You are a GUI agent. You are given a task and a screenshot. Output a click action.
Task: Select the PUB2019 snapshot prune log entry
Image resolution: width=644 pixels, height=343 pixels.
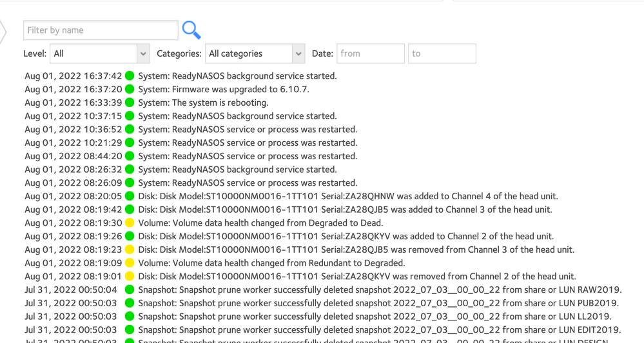[378, 303]
